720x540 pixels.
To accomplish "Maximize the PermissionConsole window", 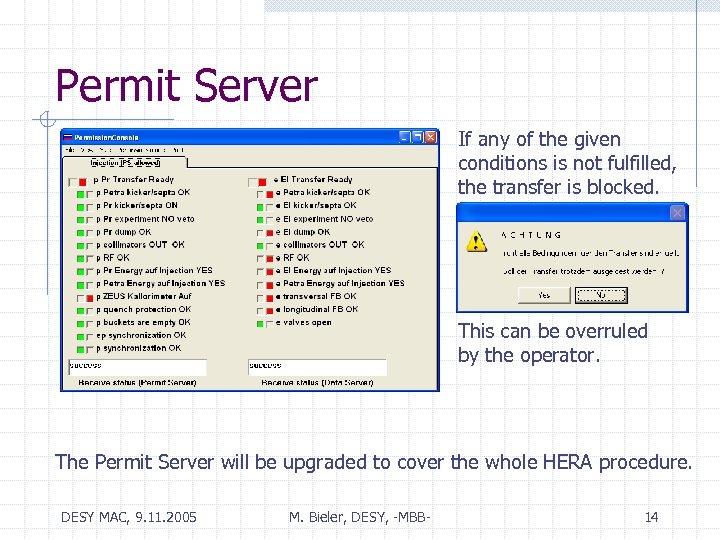I will [417, 137].
